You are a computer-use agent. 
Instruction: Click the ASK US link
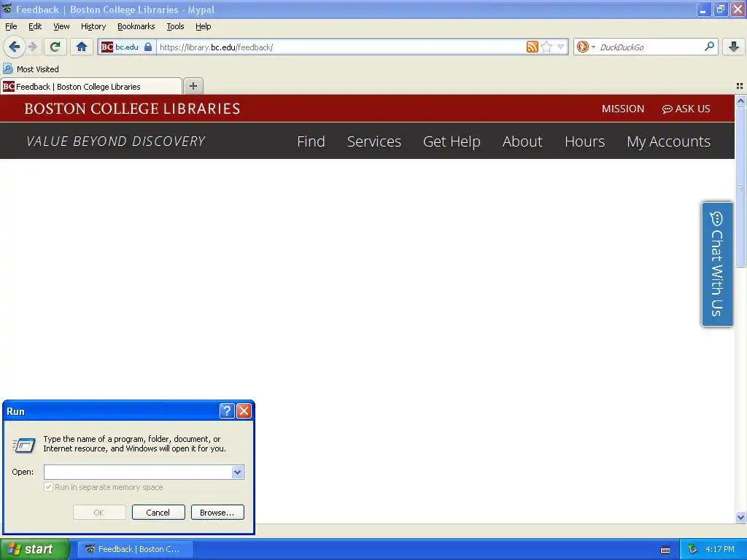pyautogui.click(x=686, y=109)
